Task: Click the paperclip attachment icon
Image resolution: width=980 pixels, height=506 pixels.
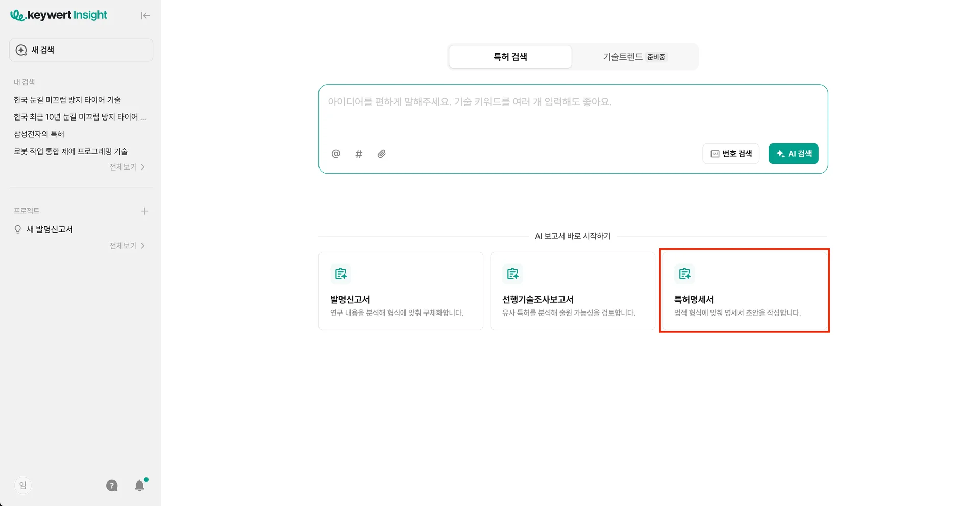Action: [382, 154]
